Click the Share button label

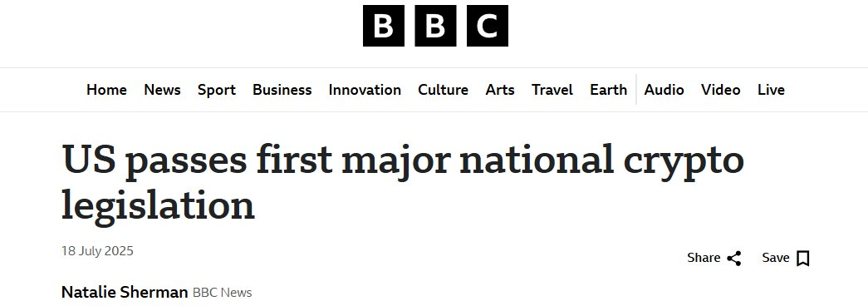(x=704, y=258)
